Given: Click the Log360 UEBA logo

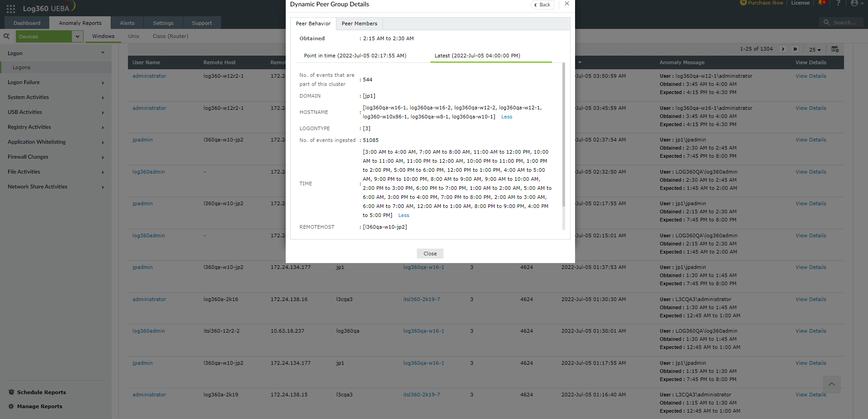Looking at the screenshot, I should coord(49,8).
